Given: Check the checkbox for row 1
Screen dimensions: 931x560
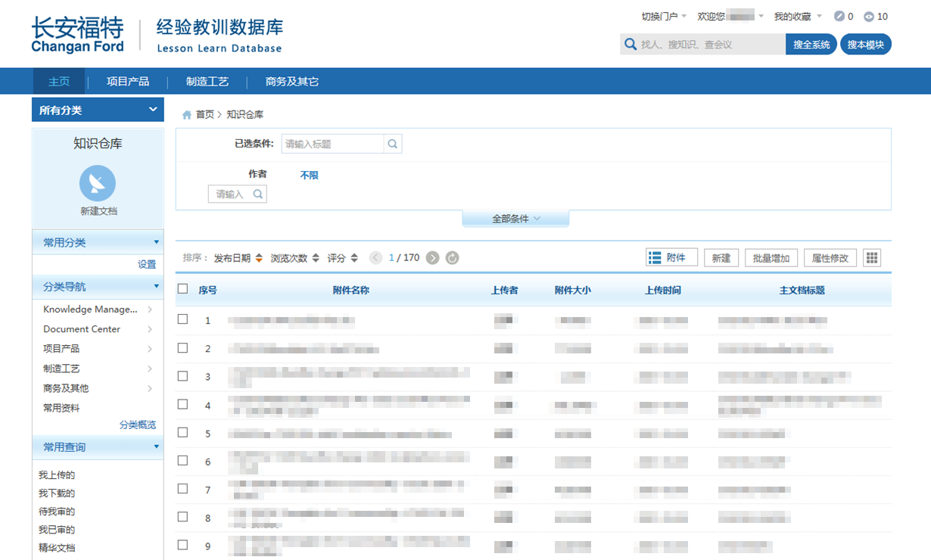Looking at the screenshot, I should tap(182, 319).
